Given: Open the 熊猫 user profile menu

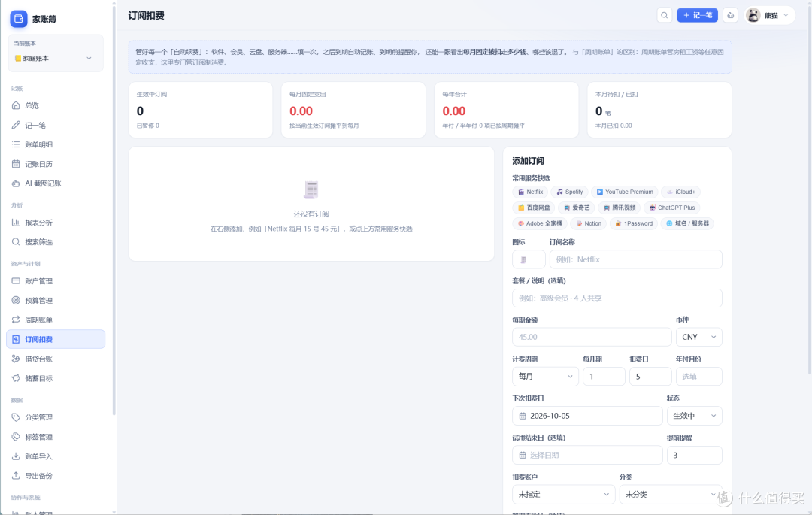Looking at the screenshot, I should click(x=769, y=16).
